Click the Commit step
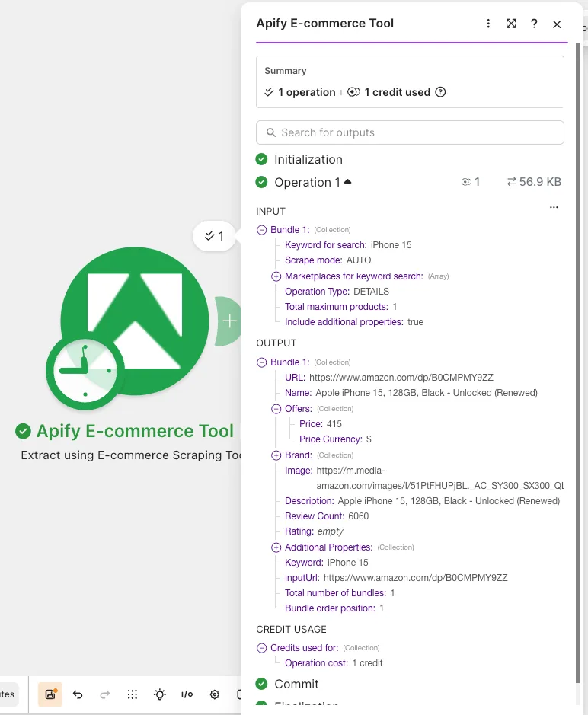This screenshot has height=715, width=588. click(x=296, y=684)
